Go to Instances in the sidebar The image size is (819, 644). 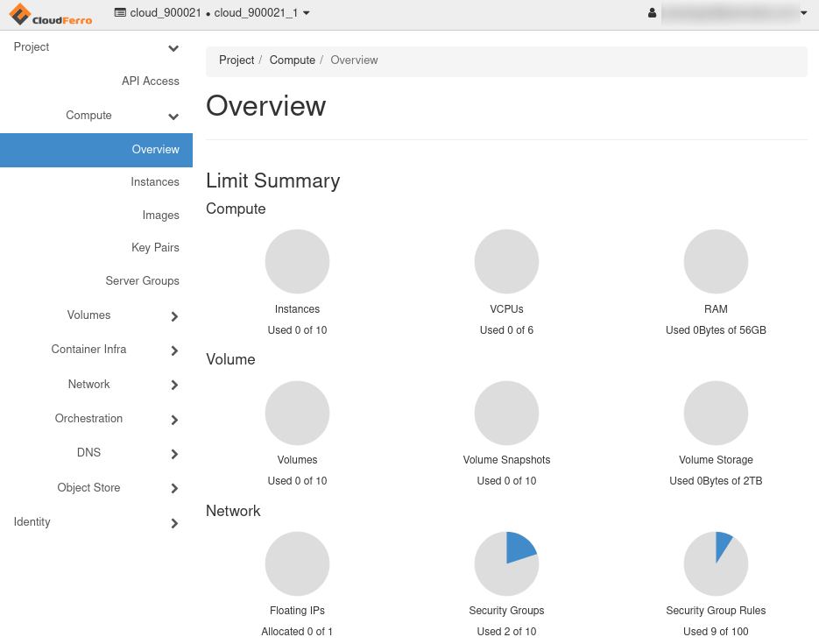155,181
